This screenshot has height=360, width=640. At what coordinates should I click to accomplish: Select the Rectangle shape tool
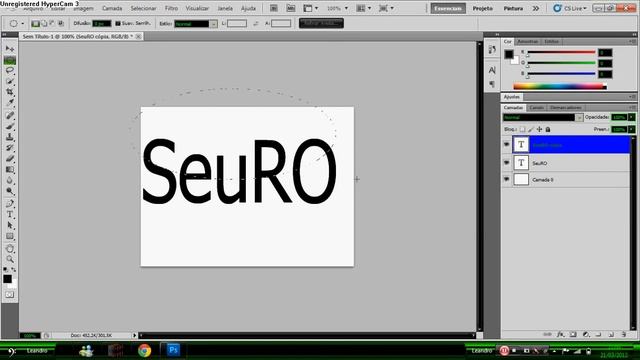pos(10,236)
